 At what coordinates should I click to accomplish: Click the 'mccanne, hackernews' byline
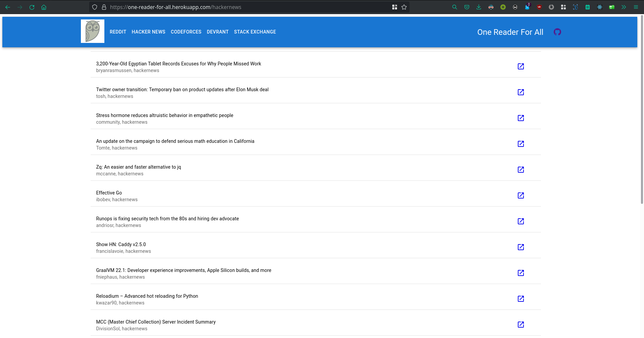pos(120,174)
